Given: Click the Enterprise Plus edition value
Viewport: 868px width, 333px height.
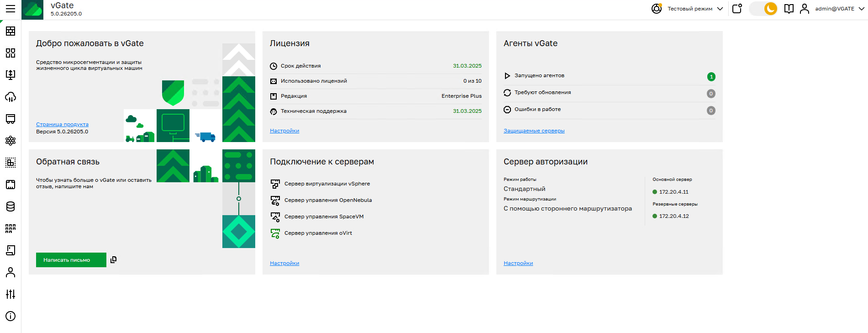Looking at the screenshot, I should (461, 96).
